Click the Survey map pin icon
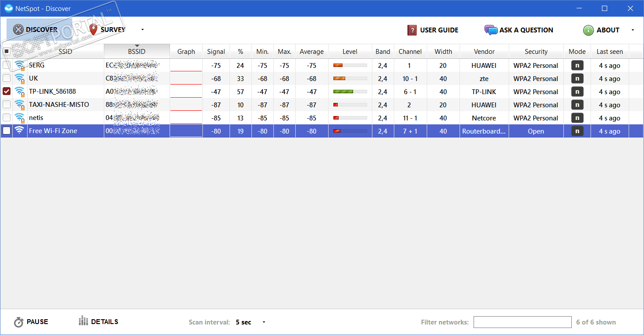This screenshot has width=644, height=335. pyautogui.click(x=93, y=30)
